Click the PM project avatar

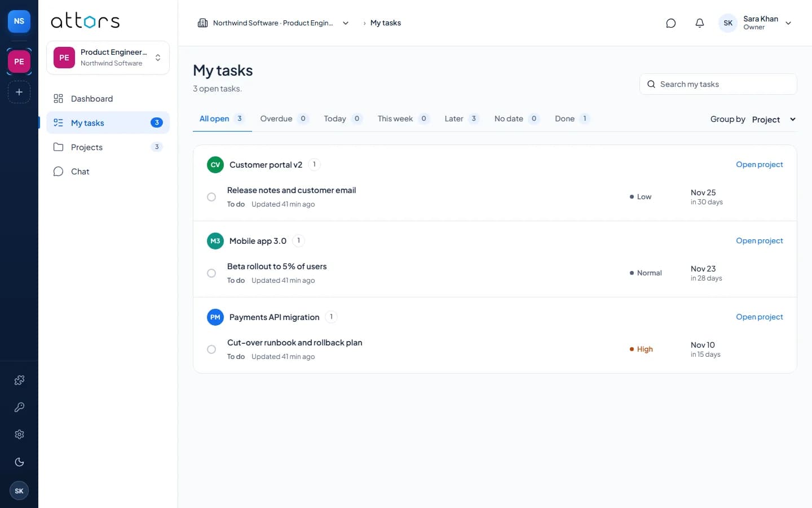[x=215, y=317]
